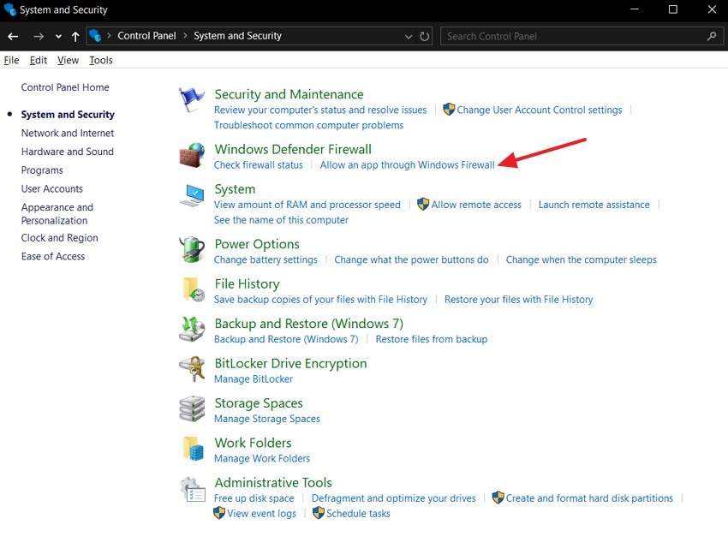Click the Backup and Restore drive icon
728x560 pixels.
(x=192, y=329)
